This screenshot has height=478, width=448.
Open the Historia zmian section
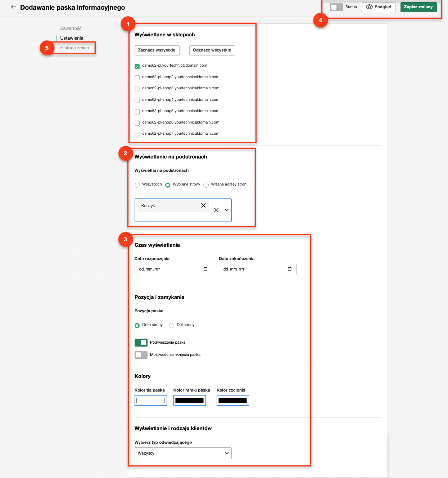74,48
